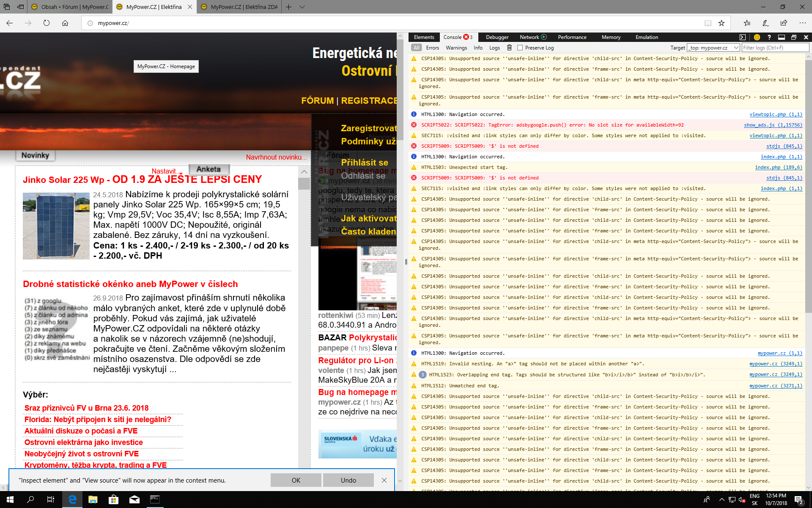
Task: Open the Jinko Solar 225 Wp article
Action: (143, 179)
